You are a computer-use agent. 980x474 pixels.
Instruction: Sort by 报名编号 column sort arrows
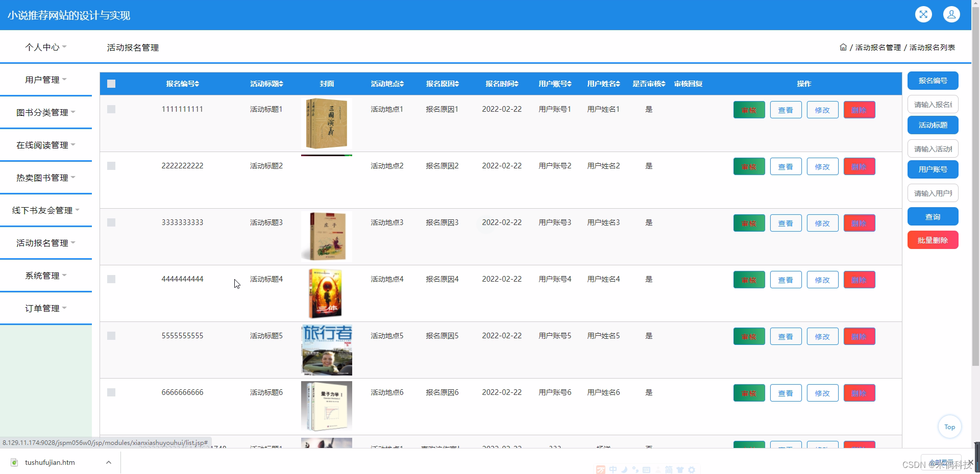pyautogui.click(x=197, y=84)
